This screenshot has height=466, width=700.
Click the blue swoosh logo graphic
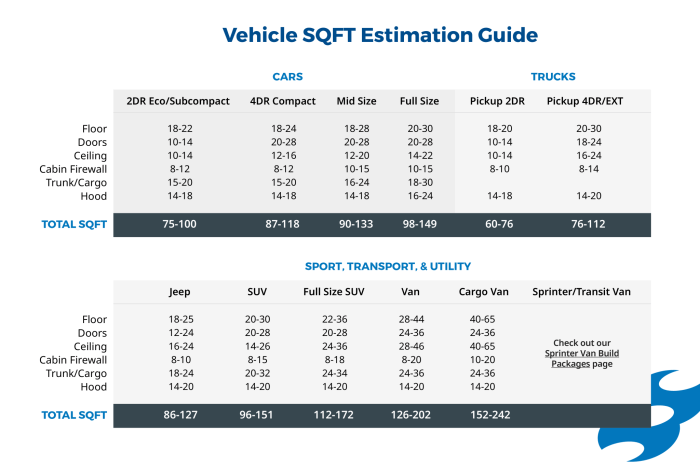pyautogui.click(x=649, y=415)
